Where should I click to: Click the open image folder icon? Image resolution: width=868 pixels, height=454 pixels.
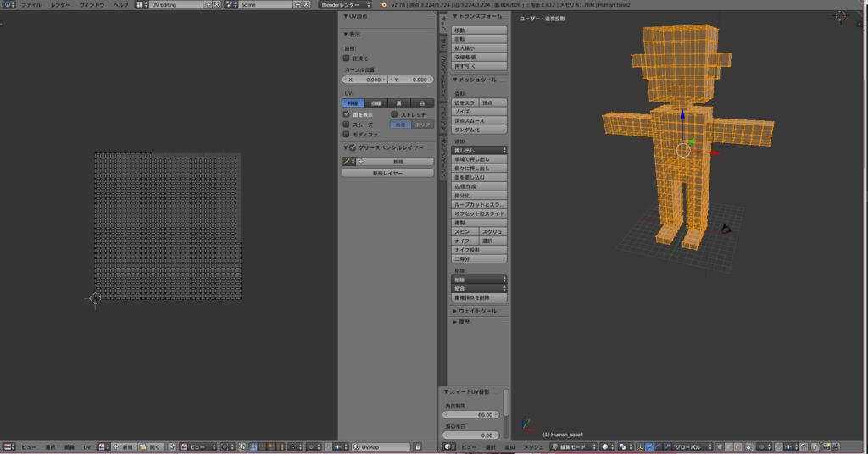pos(142,447)
